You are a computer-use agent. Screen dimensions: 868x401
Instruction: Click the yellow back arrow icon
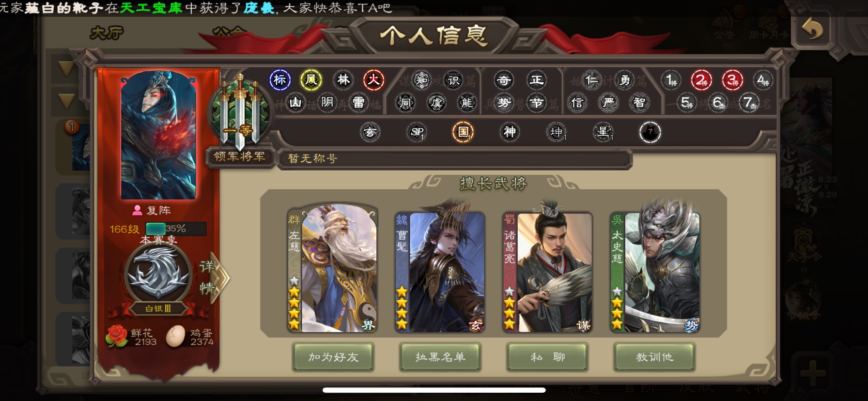[812, 29]
